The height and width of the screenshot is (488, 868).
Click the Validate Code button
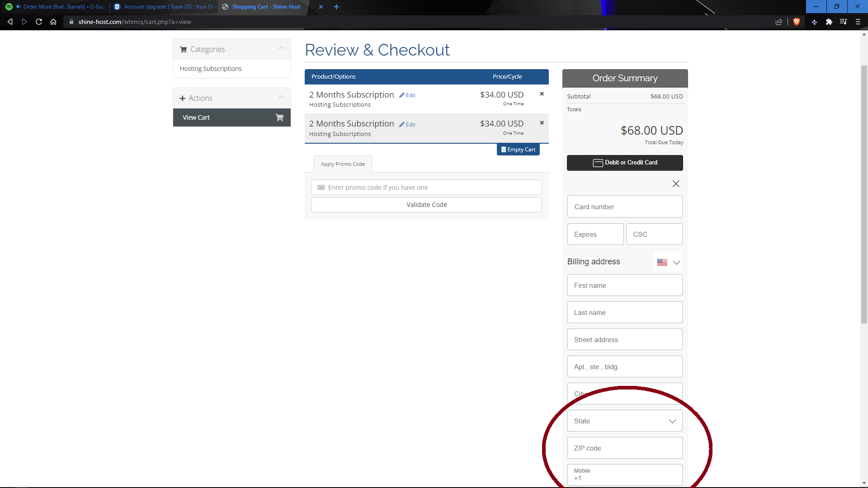click(x=426, y=205)
